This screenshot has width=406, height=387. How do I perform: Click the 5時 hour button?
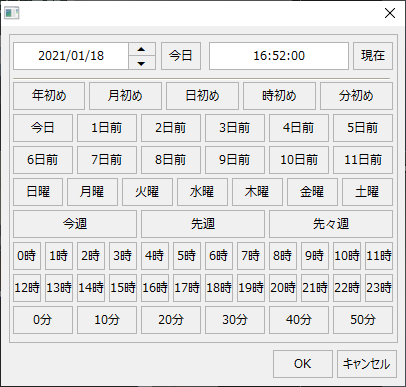click(187, 256)
